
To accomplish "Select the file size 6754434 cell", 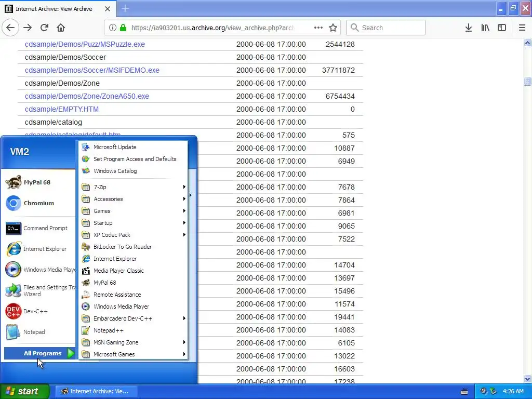I will coord(340,96).
